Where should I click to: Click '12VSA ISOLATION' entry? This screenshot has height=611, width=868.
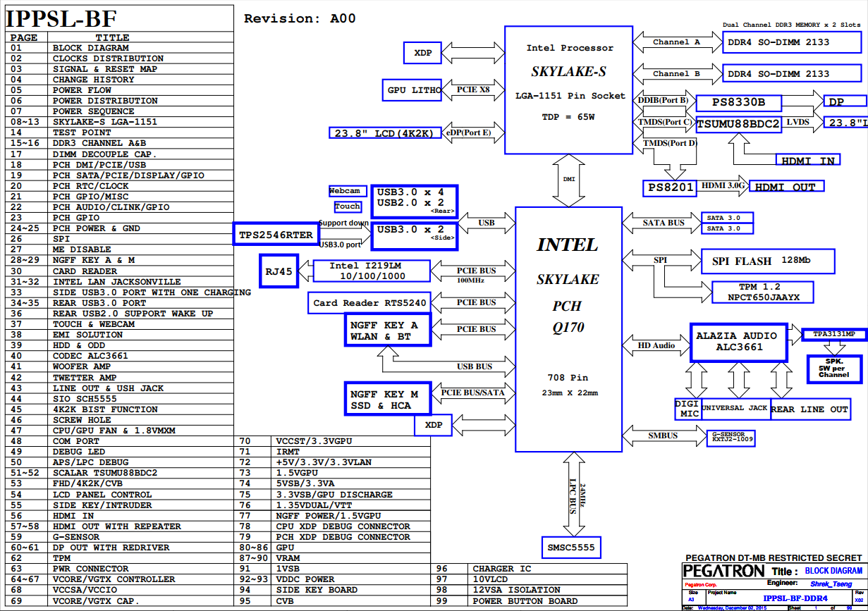coord(529,590)
